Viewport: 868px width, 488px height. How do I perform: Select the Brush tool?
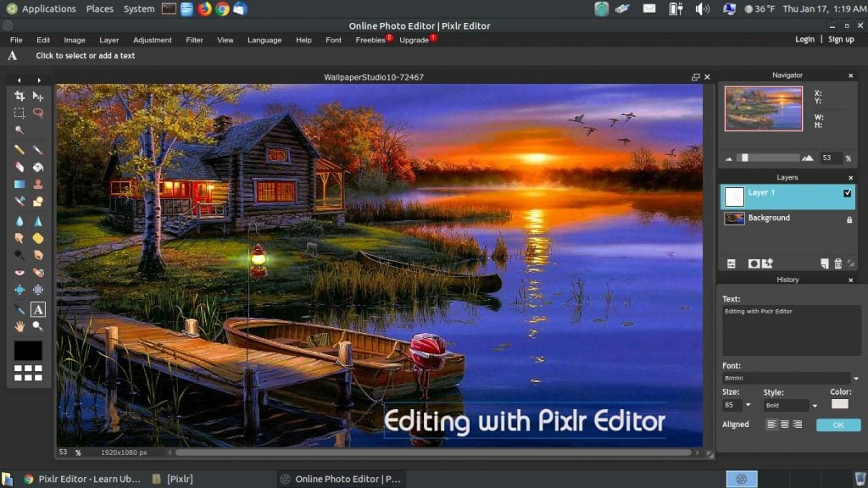pyautogui.click(x=37, y=149)
